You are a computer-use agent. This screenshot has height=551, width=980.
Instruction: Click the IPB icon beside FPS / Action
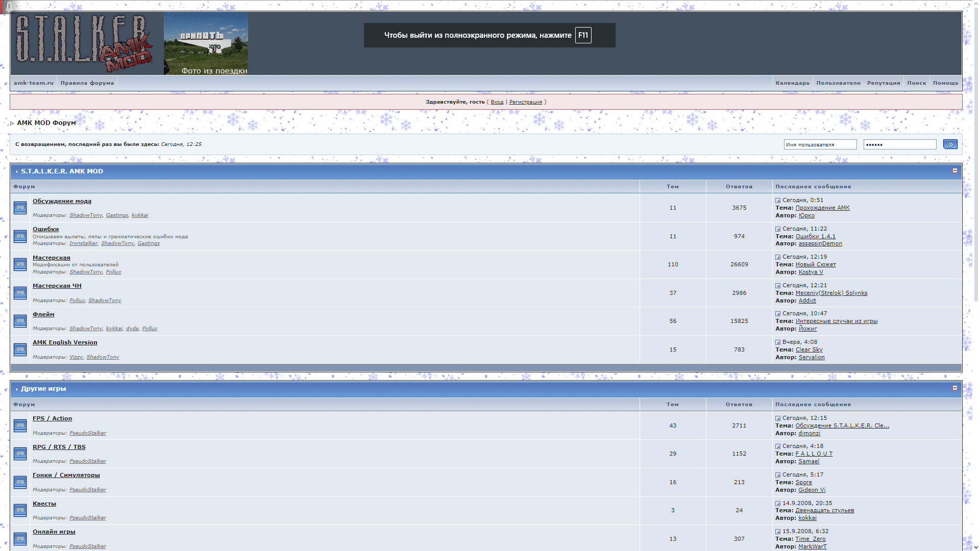(x=20, y=425)
